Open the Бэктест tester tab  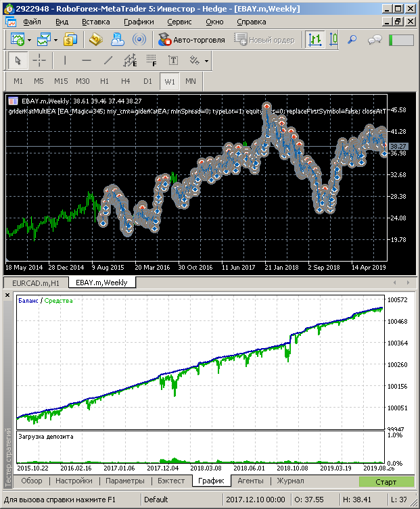(171, 481)
